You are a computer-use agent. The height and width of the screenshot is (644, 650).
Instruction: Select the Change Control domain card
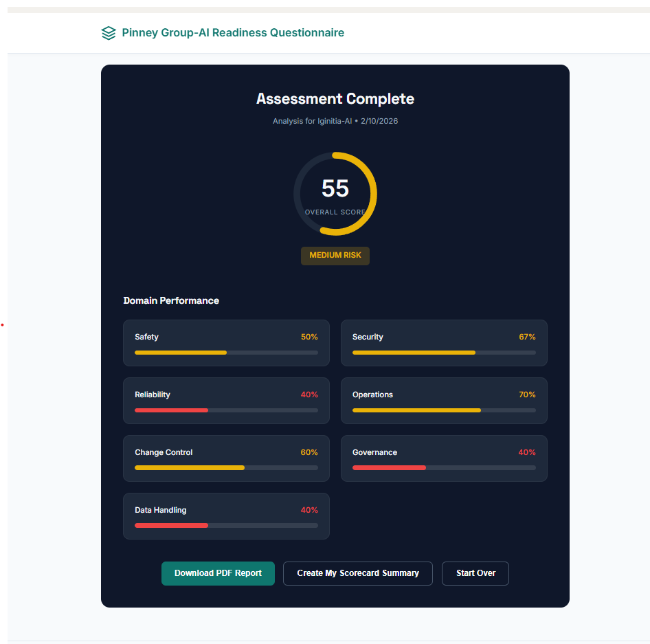[226, 458]
